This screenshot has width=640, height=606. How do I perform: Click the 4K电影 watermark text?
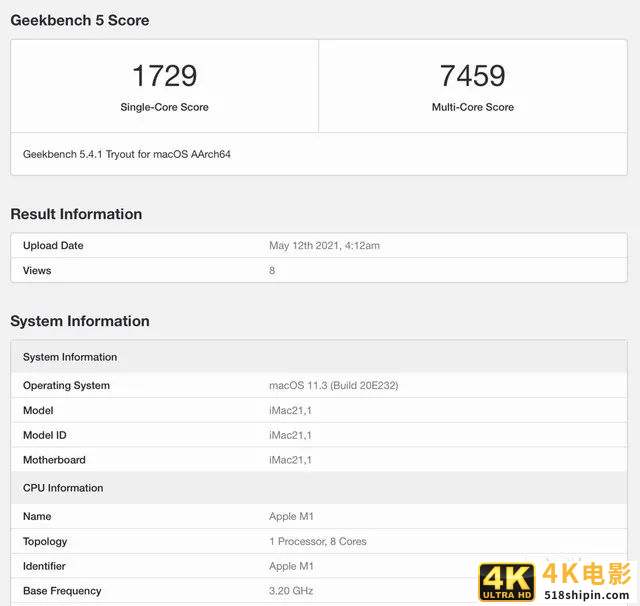click(x=587, y=573)
